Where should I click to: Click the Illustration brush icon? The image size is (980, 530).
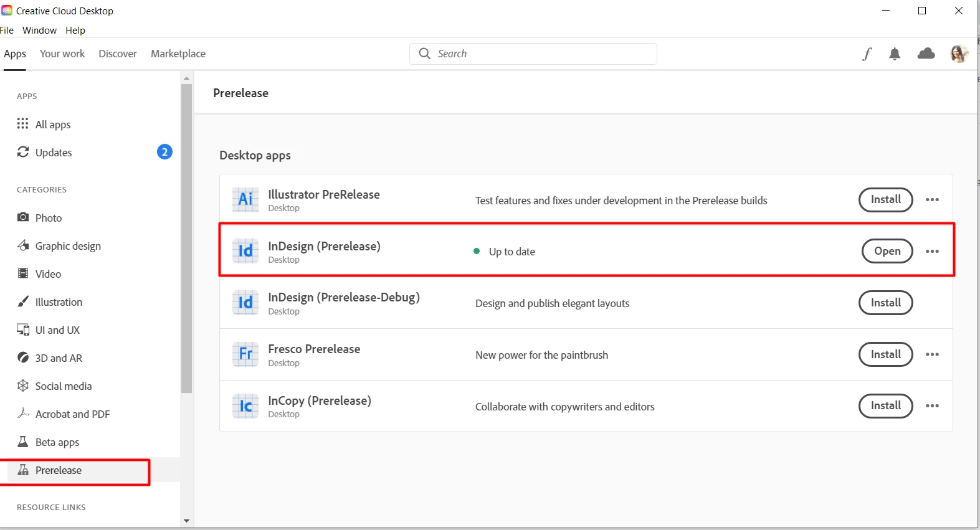(x=23, y=301)
